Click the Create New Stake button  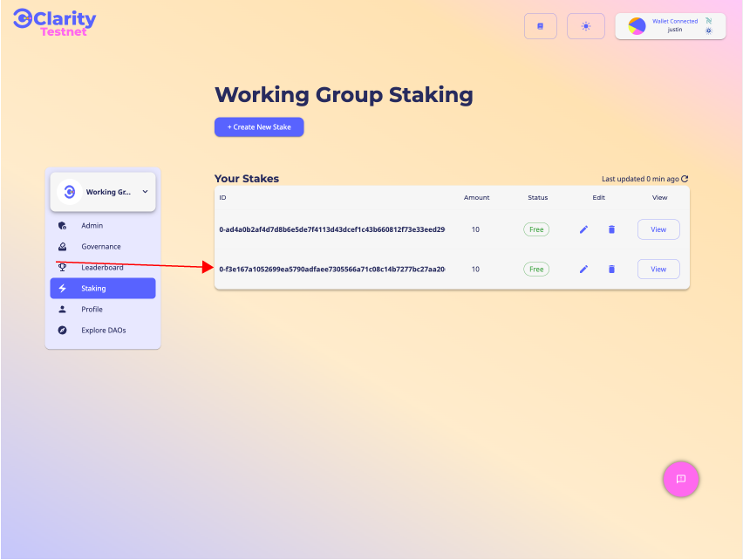coord(259,127)
